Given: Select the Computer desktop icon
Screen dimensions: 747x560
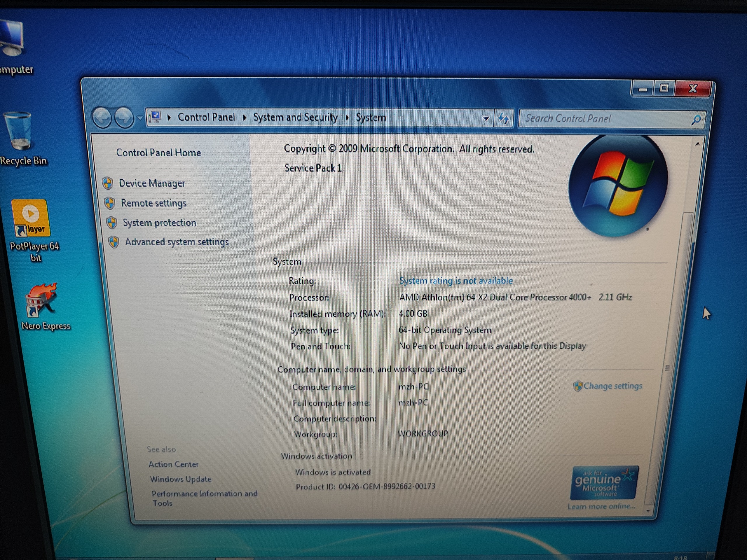Looking at the screenshot, I should [13, 47].
